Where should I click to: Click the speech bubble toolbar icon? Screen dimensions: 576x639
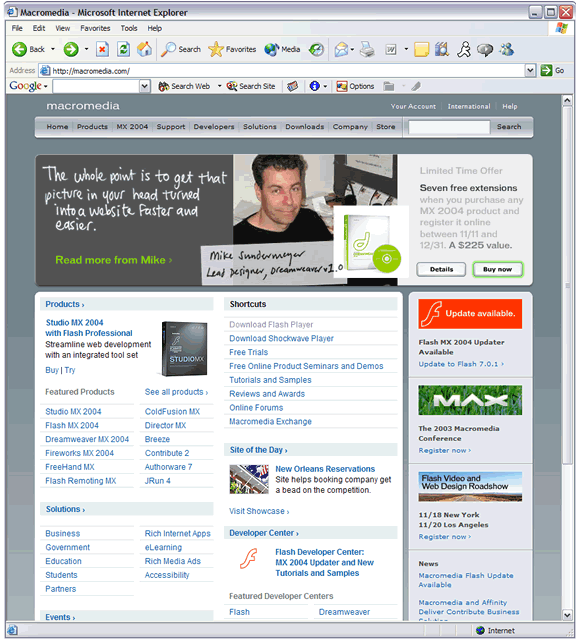pyautogui.click(x=485, y=50)
